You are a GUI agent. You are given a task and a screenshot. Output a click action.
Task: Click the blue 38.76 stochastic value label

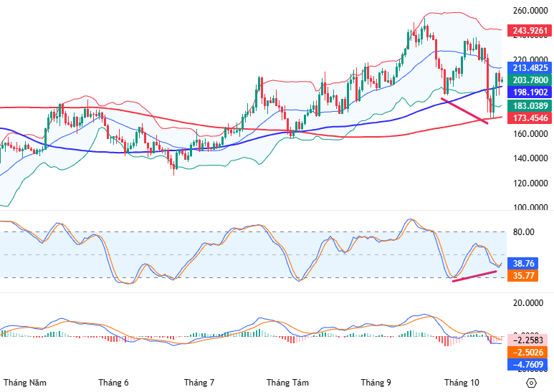(x=523, y=264)
